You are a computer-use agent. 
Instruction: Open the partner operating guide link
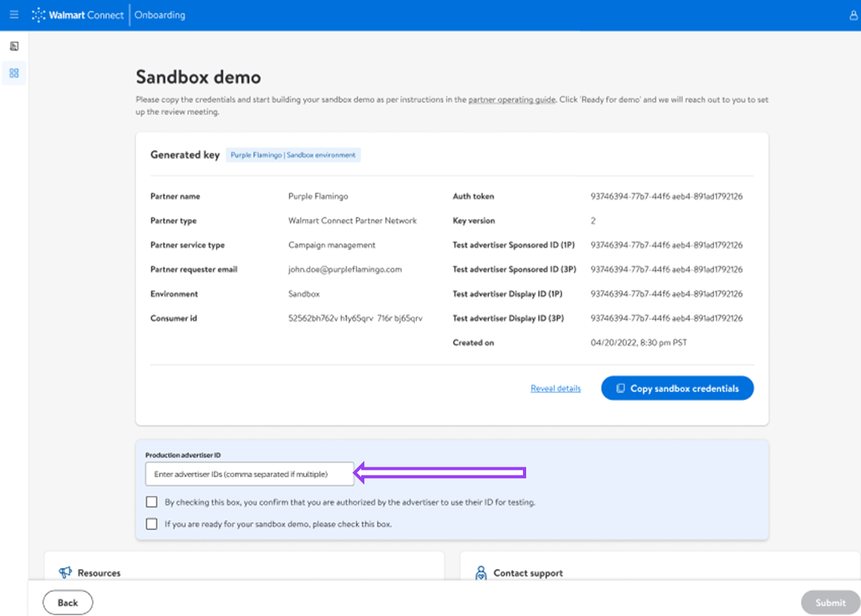tap(512, 99)
